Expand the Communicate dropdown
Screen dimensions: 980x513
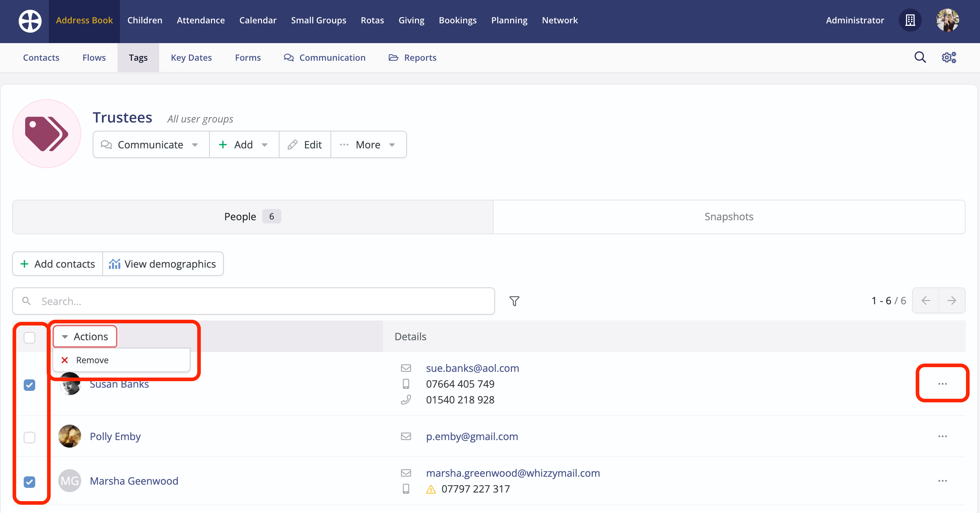pyautogui.click(x=150, y=144)
